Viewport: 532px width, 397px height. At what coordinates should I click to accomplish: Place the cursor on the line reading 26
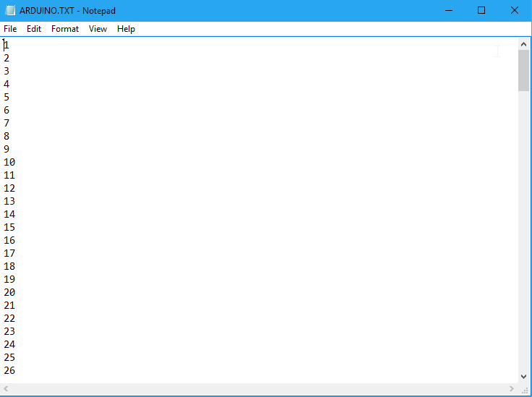click(x=9, y=370)
